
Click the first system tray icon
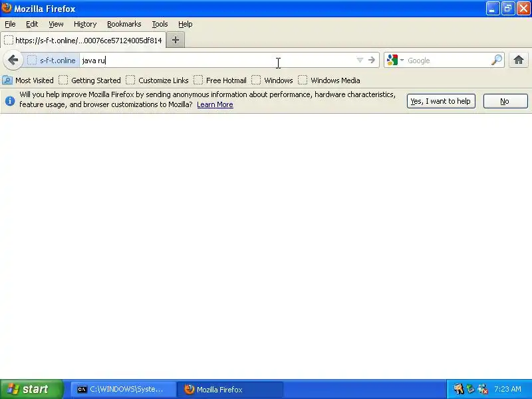[459, 389]
